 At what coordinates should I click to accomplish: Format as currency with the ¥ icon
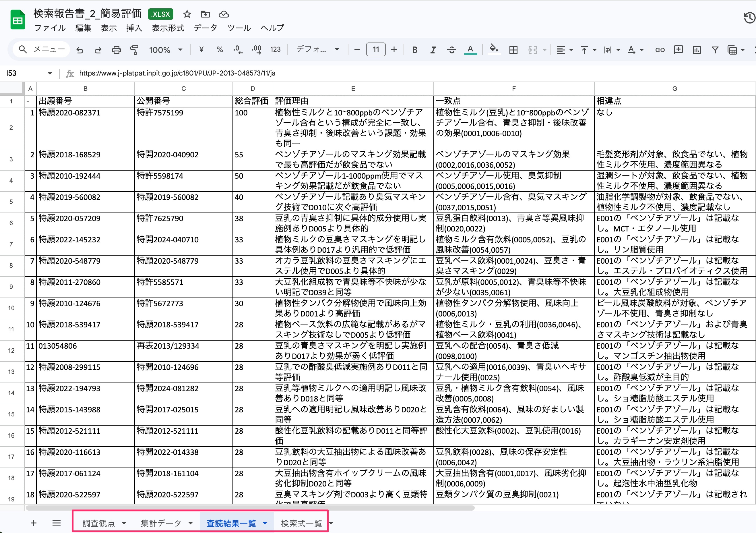[x=201, y=50]
